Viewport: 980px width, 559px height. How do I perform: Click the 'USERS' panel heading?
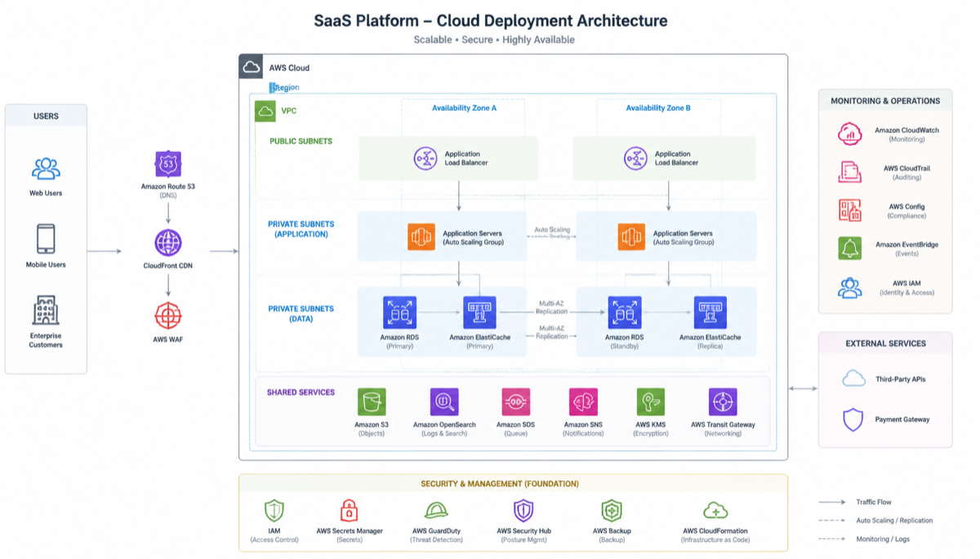(x=46, y=116)
